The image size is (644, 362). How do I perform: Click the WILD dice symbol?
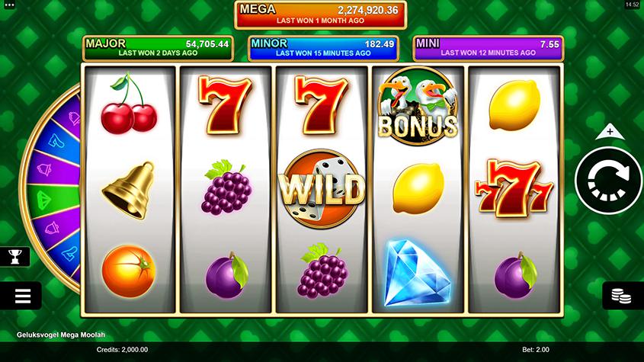click(x=321, y=188)
